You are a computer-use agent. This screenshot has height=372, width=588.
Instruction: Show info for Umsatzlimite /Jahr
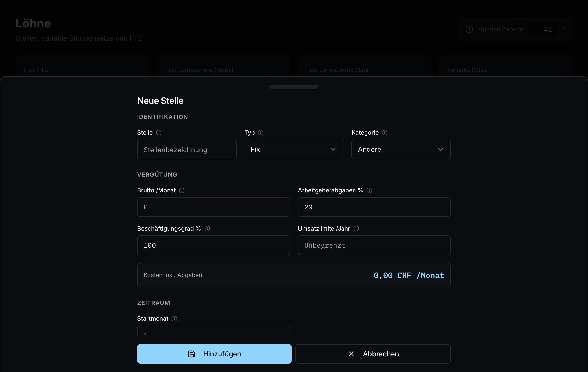click(x=356, y=229)
